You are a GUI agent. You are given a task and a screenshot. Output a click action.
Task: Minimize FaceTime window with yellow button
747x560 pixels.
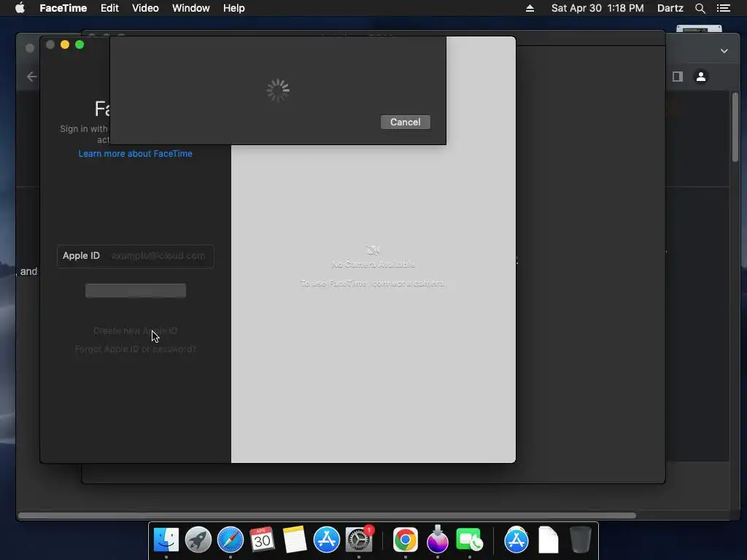[x=65, y=44]
